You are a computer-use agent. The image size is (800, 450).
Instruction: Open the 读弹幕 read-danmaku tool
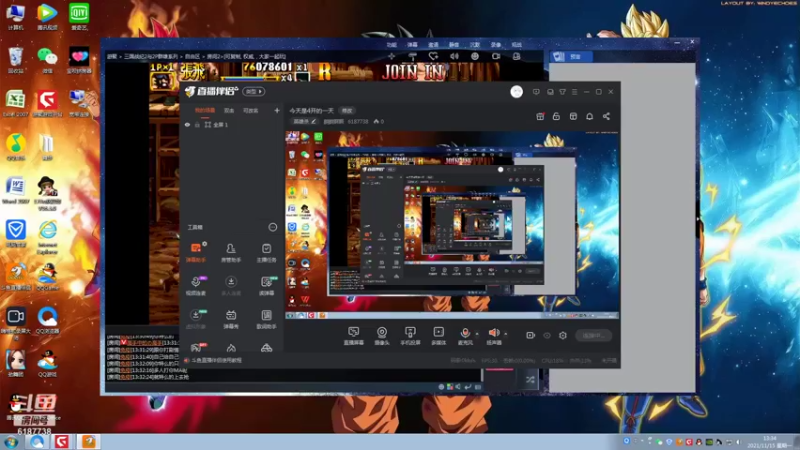pos(266,286)
